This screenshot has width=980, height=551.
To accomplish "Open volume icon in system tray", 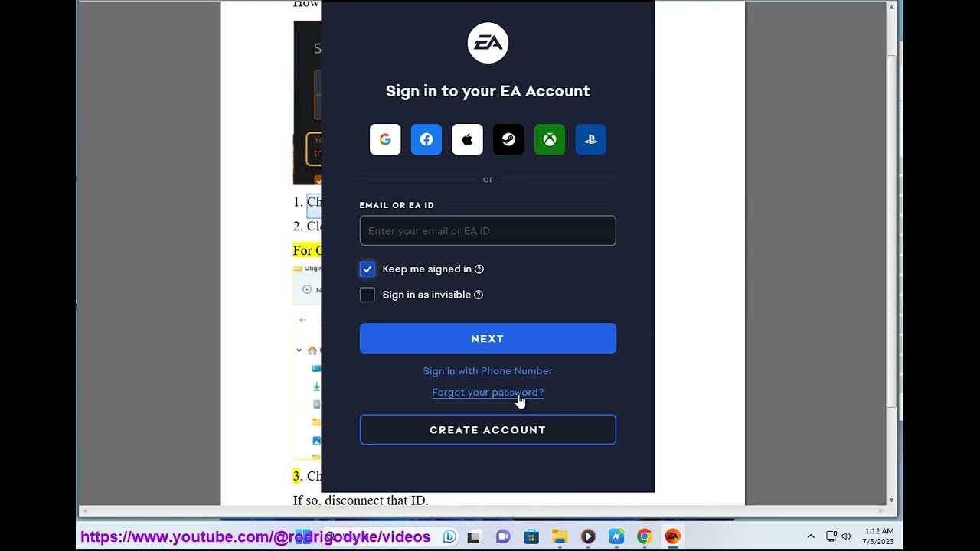I will pos(846,536).
